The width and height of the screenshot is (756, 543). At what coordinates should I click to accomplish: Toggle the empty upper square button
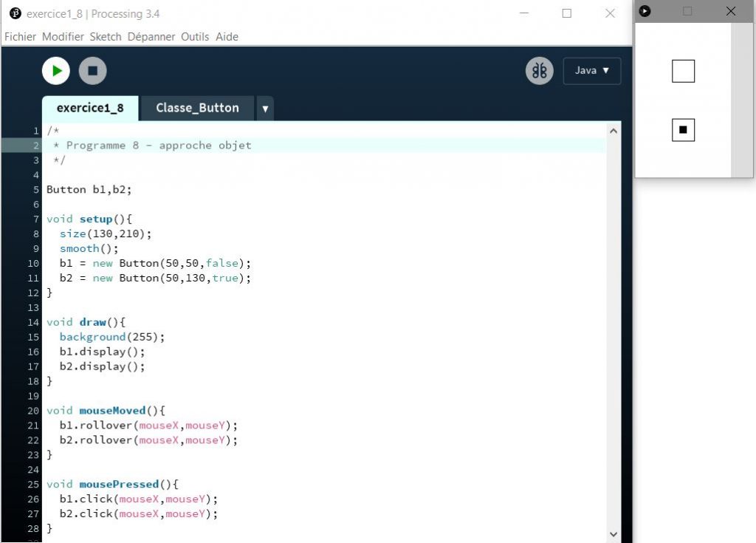point(683,71)
